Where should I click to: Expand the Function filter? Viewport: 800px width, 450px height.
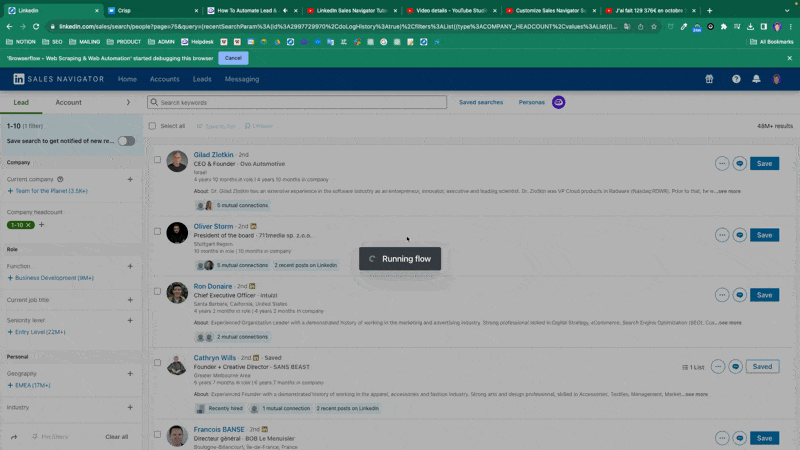point(130,266)
